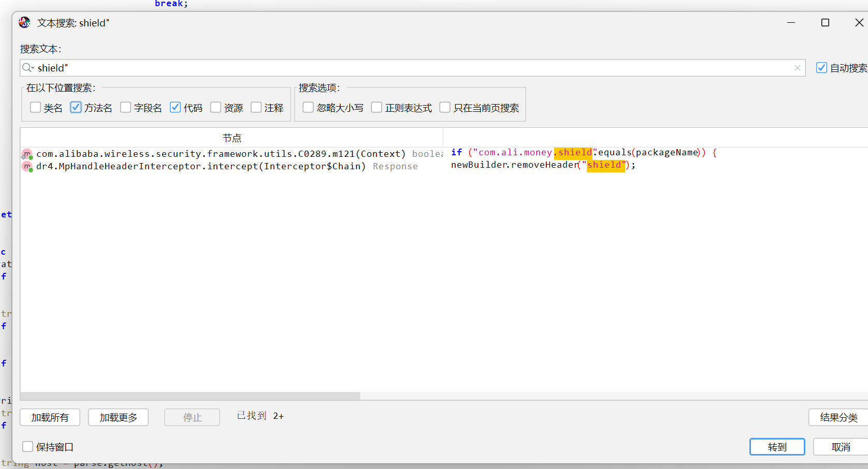Image resolution: width=868 pixels, height=469 pixels.
Task: Open the search history magnifier dropdown
Action: [x=28, y=68]
